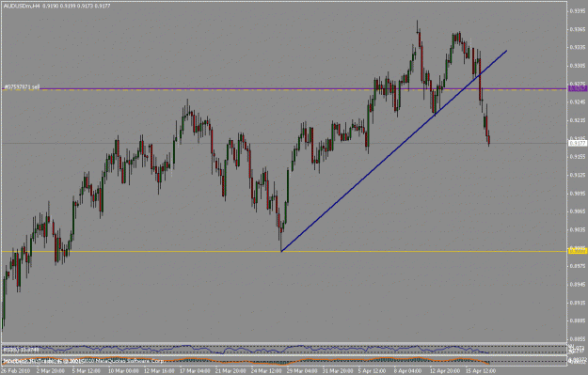
Task: Click the 0.8975 price axis value
Action: pos(578,266)
